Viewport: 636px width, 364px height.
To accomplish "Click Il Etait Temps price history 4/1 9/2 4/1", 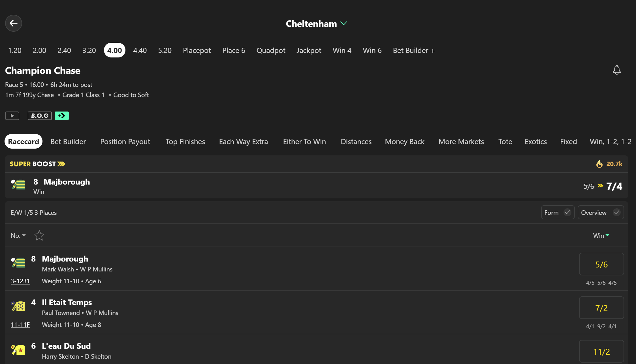I will (x=601, y=326).
